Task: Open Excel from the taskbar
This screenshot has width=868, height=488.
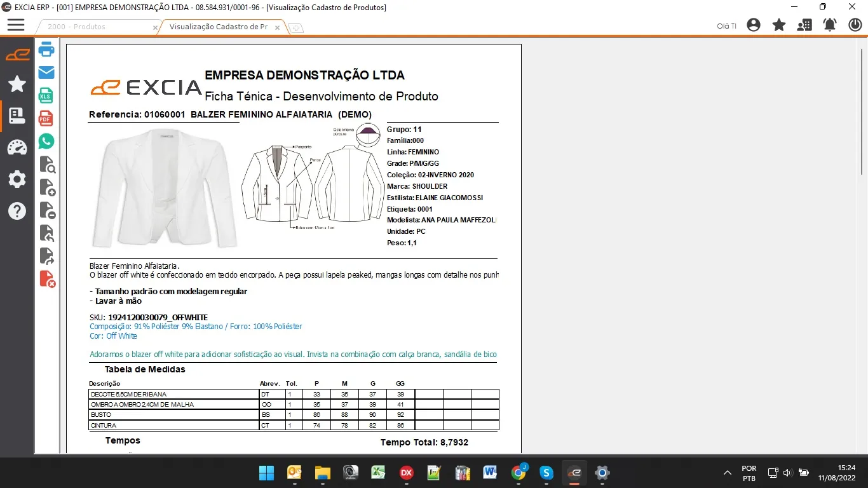Action: click(x=378, y=473)
